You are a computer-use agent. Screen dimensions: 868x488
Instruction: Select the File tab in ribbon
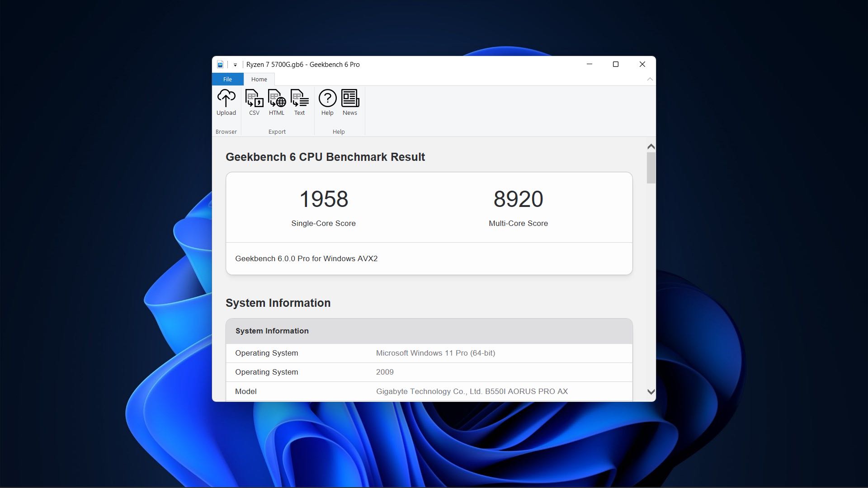[x=227, y=79]
